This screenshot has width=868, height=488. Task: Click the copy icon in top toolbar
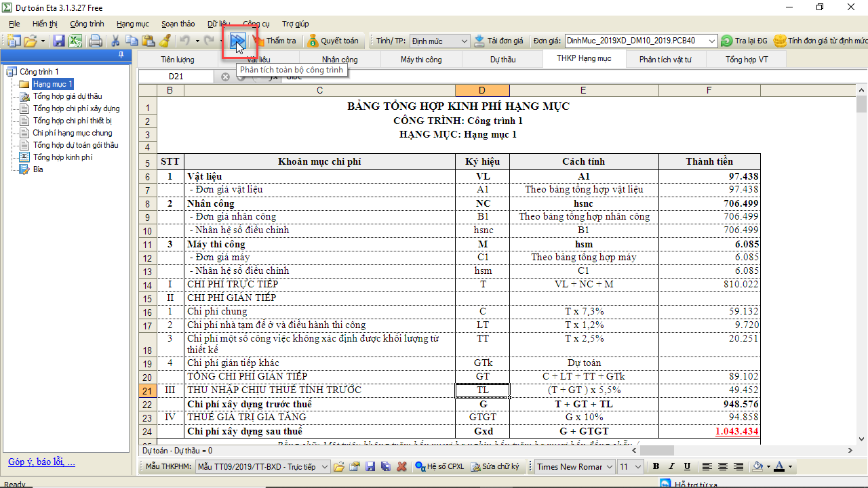click(132, 41)
